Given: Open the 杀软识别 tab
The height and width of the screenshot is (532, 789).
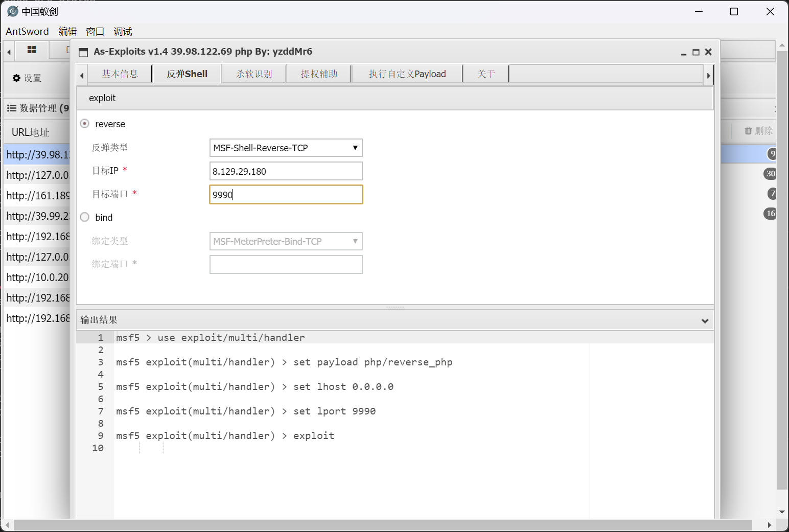Looking at the screenshot, I should (x=254, y=74).
